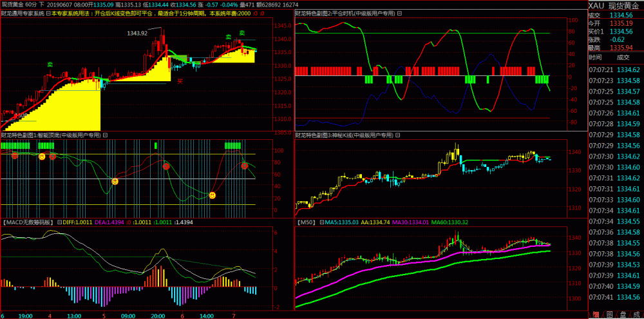644x319 pixels.
Task: Collapse the 平仓时机 sub-chart indicator toggle
Action: coord(399,13)
